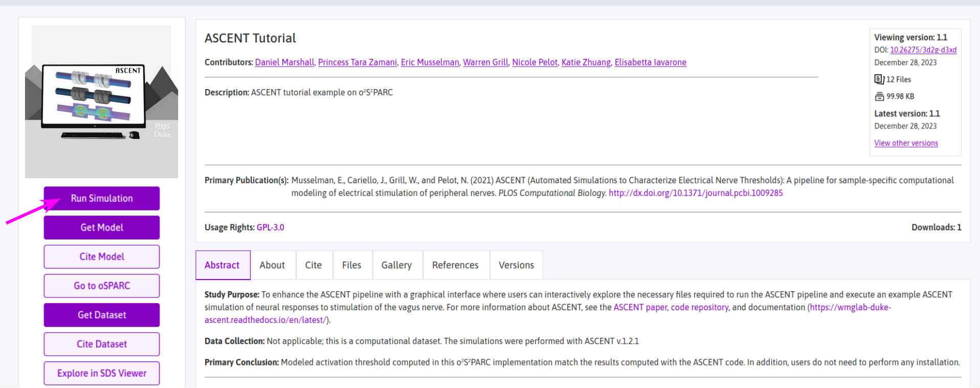Click the Downloads: 1 counter text
Image resolution: width=980 pixels, height=388 pixels.
click(x=936, y=227)
